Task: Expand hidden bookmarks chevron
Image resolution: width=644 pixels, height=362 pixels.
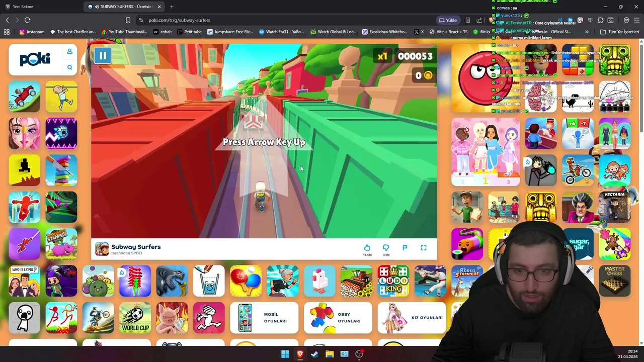Action: [587, 32]
